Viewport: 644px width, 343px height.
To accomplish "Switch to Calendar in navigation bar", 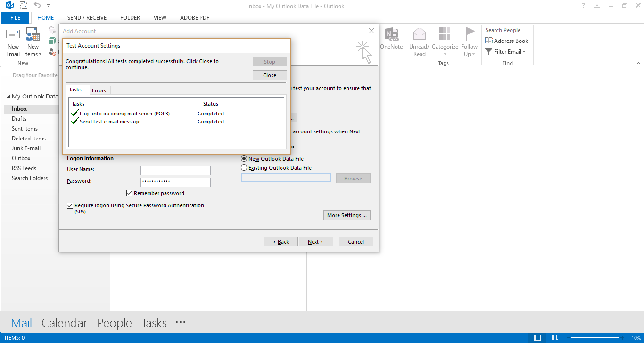I will coord(65,323).
